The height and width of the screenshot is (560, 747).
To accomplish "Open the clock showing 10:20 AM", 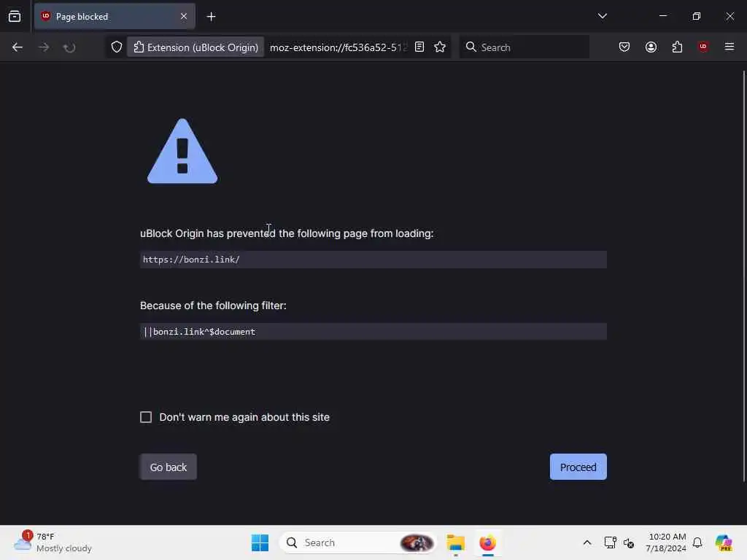I will [666, 542].
